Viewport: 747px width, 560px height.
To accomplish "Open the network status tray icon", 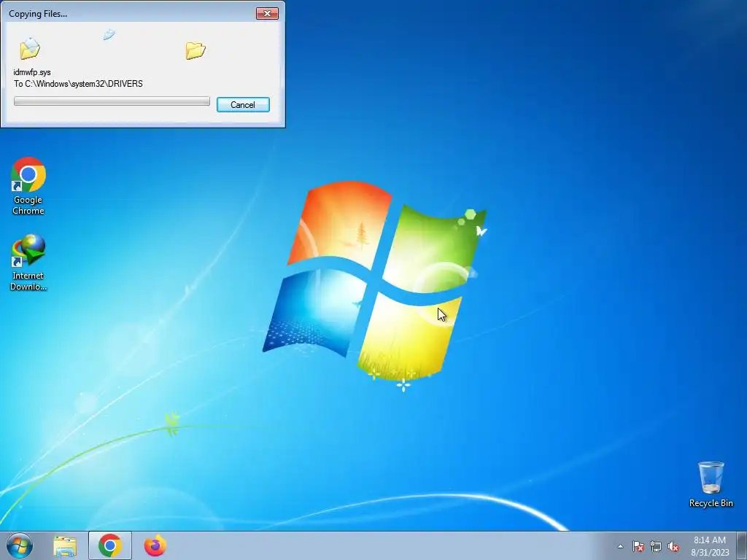I will point(656,546).
